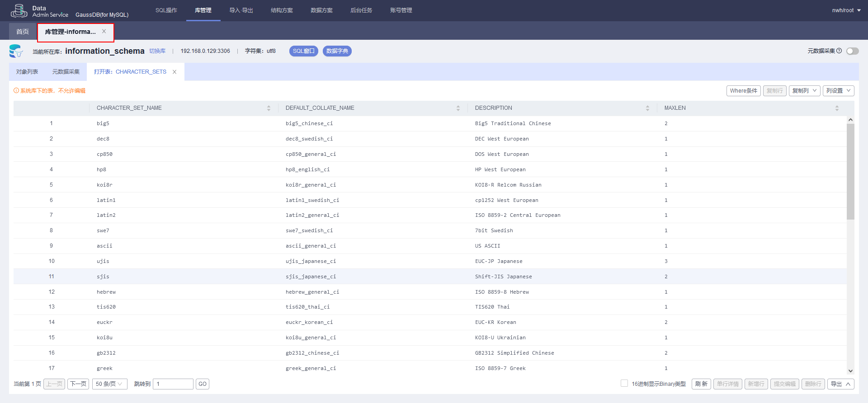Sort by CHARACTER_SET_NAME column arrows
The height and width of the screenshot is (403, 868).
tap(269, 108)
